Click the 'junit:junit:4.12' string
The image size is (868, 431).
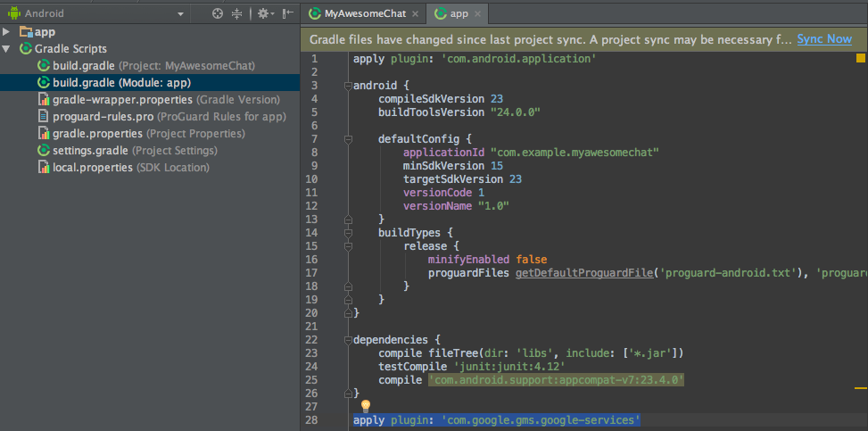pos(509,366)
